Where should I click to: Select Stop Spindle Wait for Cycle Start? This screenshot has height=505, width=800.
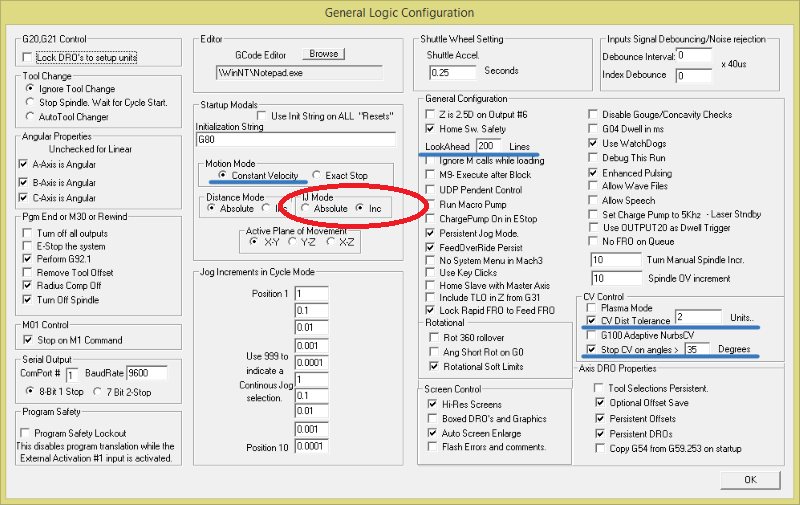tap(30, 102)
